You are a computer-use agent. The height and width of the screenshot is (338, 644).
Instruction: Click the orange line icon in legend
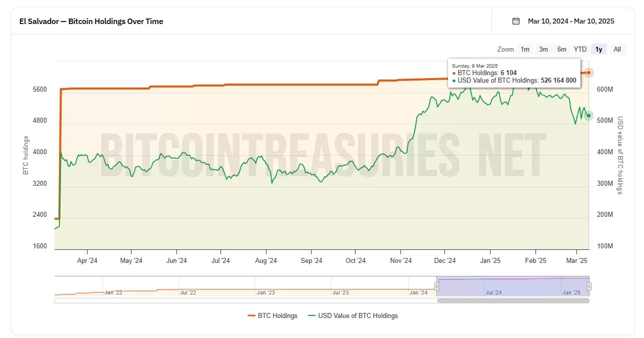pyautogui.click(x=251, y=315)
